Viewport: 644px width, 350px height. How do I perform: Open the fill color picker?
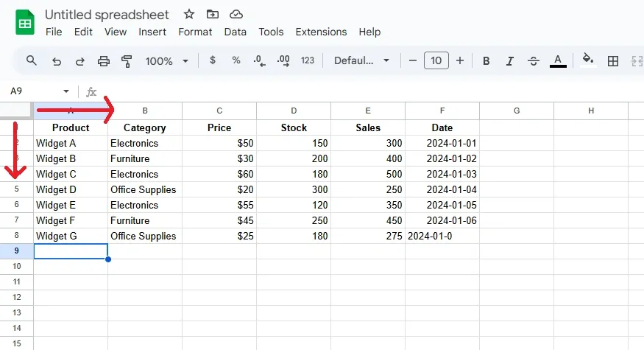(587, 60)
